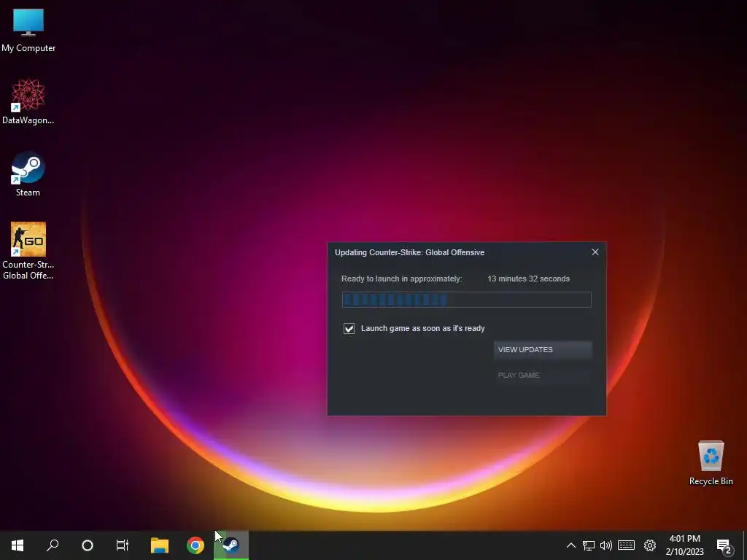Image resolution: width=747 pixels, height=560 pixels.
Task: Open Task View in the taskbar
Action: pos(123,545)
